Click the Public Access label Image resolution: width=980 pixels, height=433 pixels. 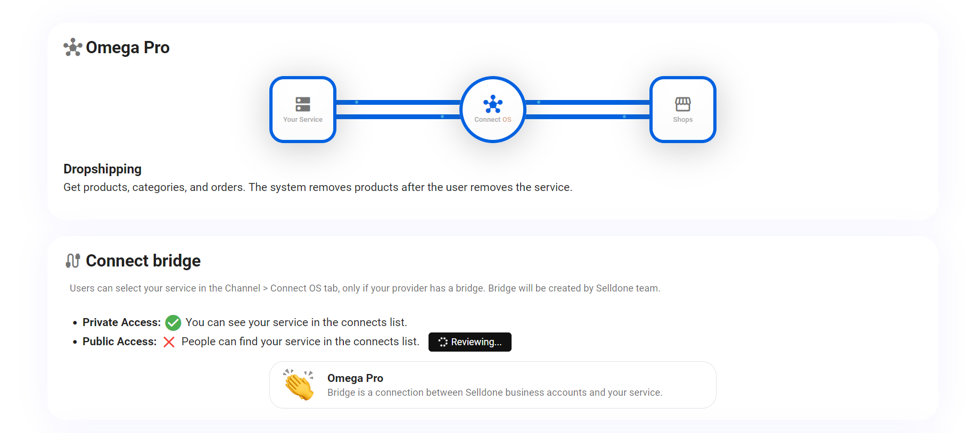click(119, 342)
